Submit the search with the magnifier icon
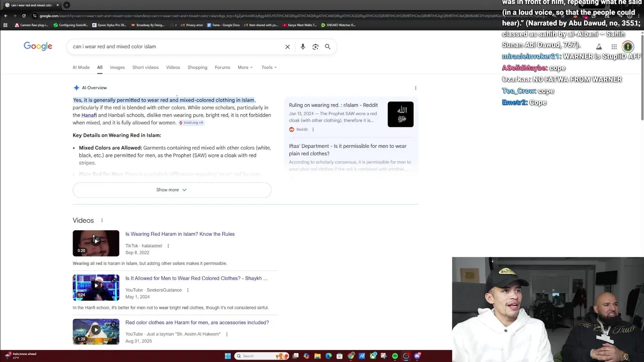This screenshot has height=362, width=644. pyautogui.click(x=328, y=47)
